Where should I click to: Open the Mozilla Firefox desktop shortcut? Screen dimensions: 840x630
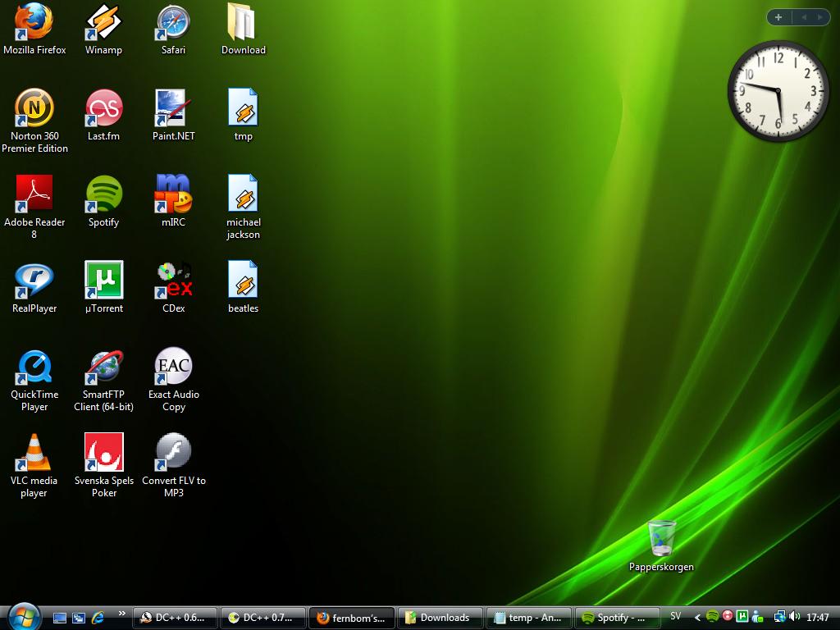34,29
